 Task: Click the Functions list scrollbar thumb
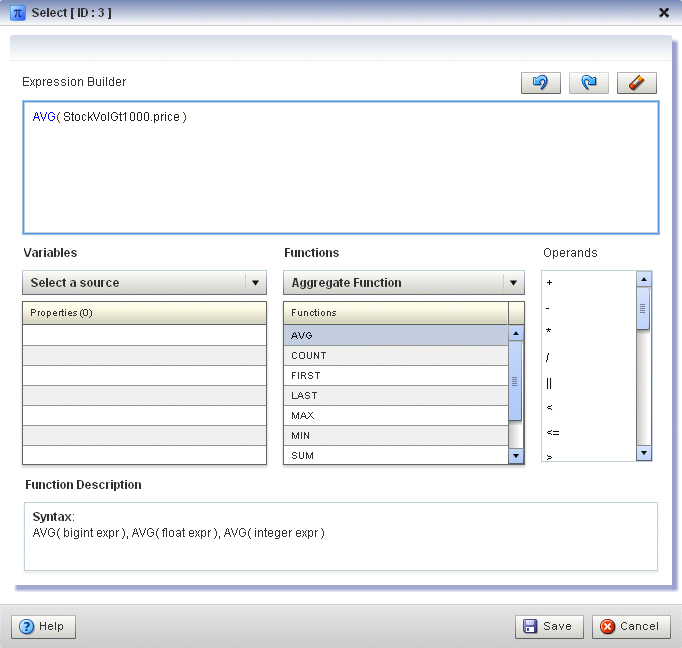515,381
